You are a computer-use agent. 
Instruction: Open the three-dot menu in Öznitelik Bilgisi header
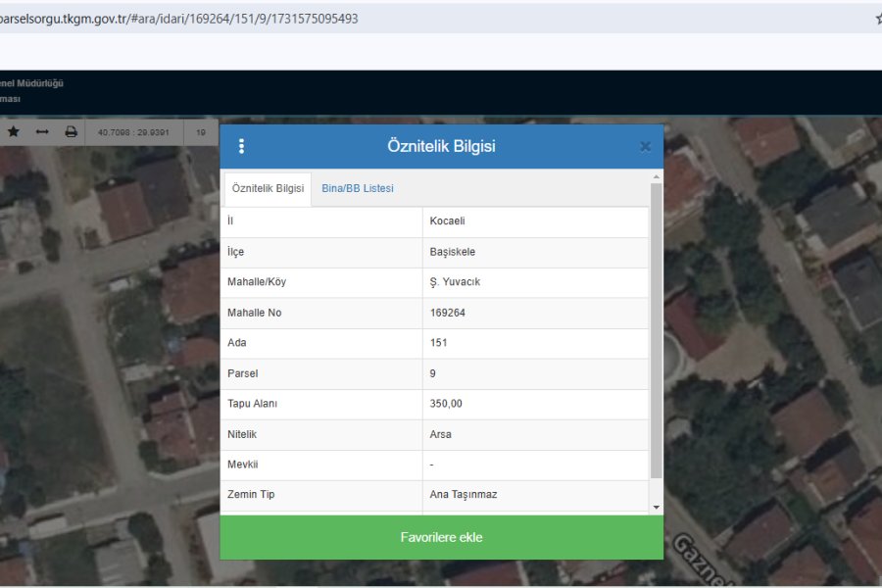tap(241, 146)
